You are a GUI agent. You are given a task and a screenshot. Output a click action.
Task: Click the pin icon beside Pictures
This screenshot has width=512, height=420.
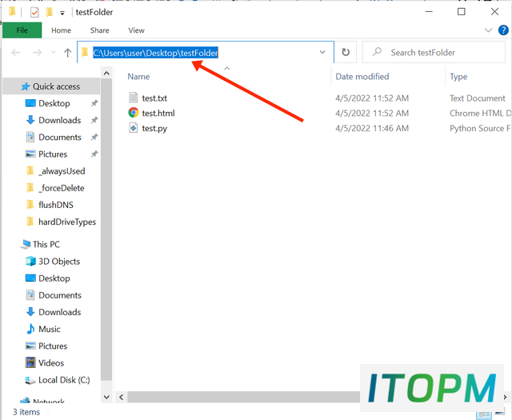[94, 154]
